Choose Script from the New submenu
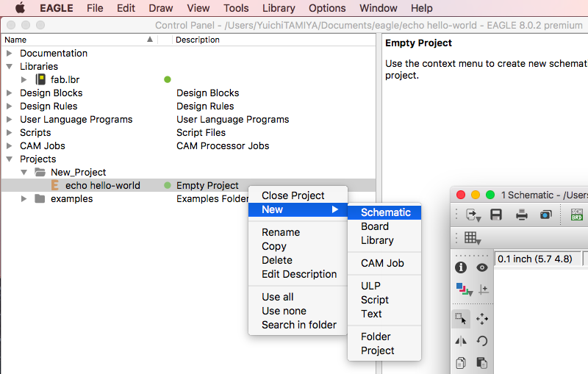This screenshot has width=588, height=374. point(384,300)
